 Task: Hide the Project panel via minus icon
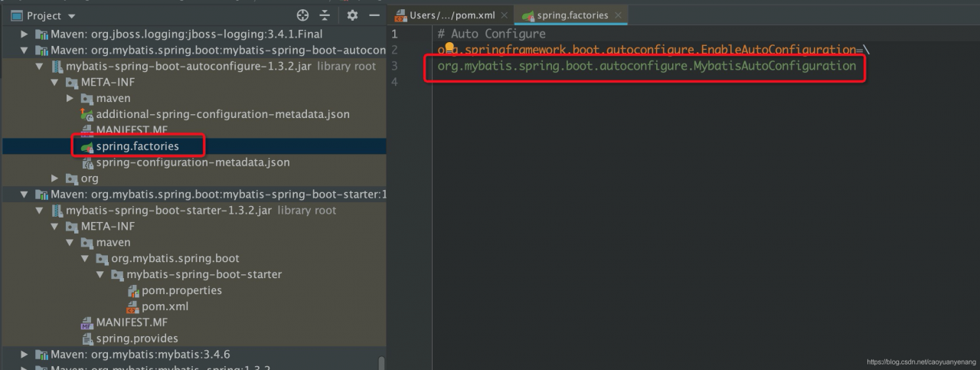[x=374, y=15]
